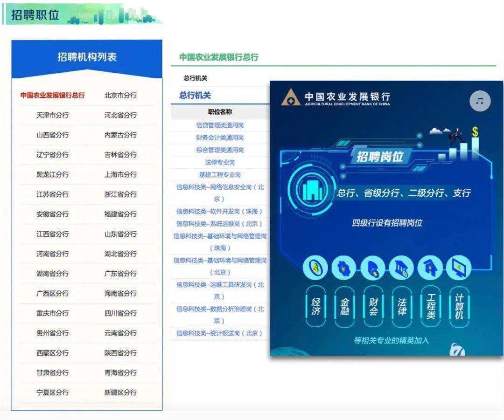
Task: Open 西藏区分行 branch
Action: click(x=52, y=353)
